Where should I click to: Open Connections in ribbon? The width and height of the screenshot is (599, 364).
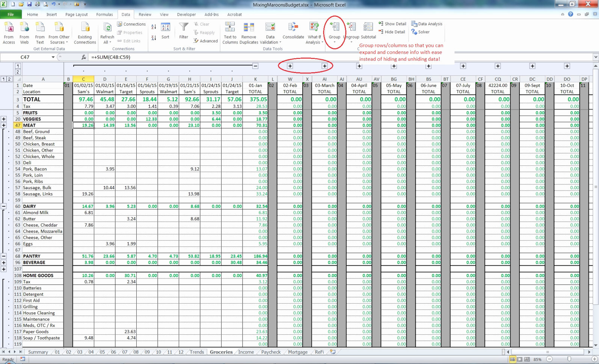pos(131,24)
